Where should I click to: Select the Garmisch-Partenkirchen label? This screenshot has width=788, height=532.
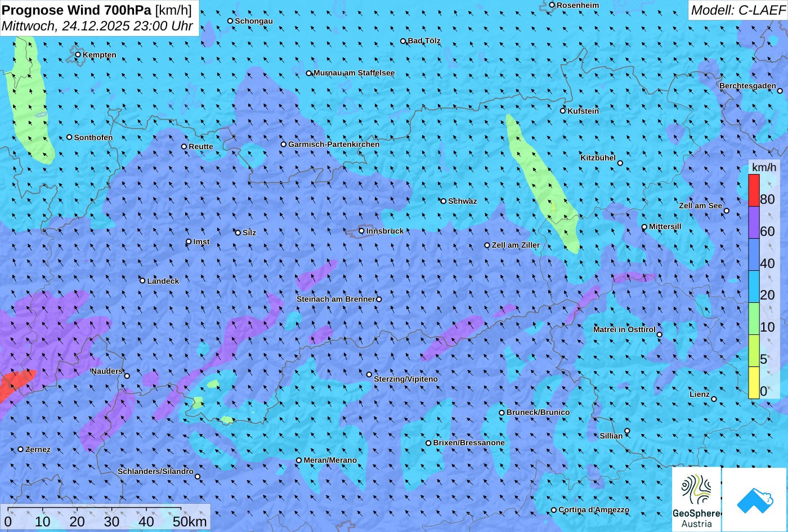click(x=334, y=144)
